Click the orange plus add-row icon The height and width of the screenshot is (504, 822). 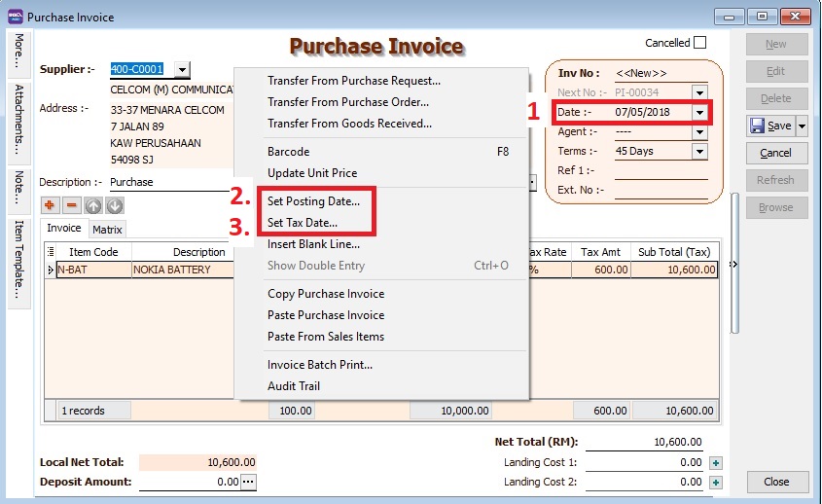click(x=50, y=206)
